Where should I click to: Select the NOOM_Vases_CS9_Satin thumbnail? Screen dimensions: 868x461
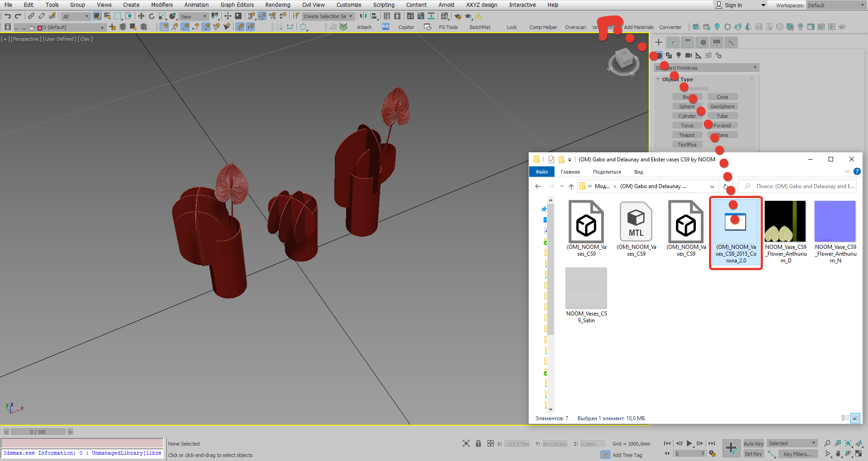click(x=586, y=288)
